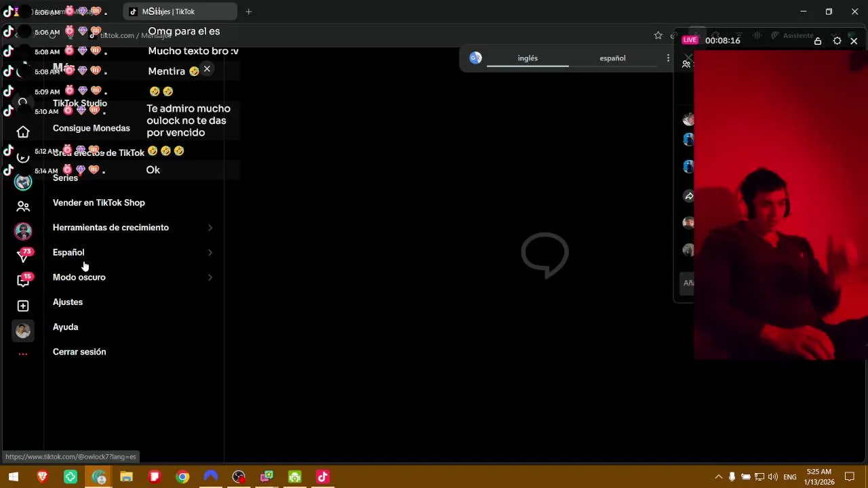Image resolution: width=868 pixels, height=488 pixels.
Task: Expand Herramientas de crecimiento submenu arrow
Action: (210, 228)
